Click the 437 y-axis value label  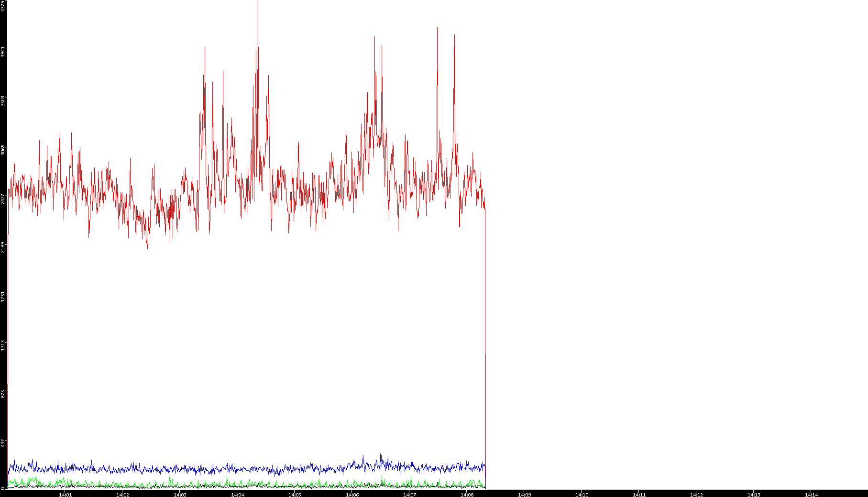click(3, 443)
